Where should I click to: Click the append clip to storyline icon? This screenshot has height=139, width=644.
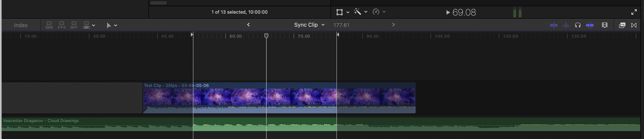pyautogui.click(x=74, y=25)
